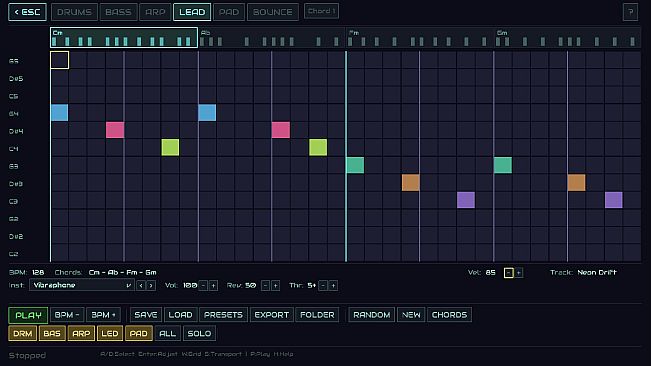Toggle the DRM track mute
Viewport: 651px width, 366px height.
[23, 333]
